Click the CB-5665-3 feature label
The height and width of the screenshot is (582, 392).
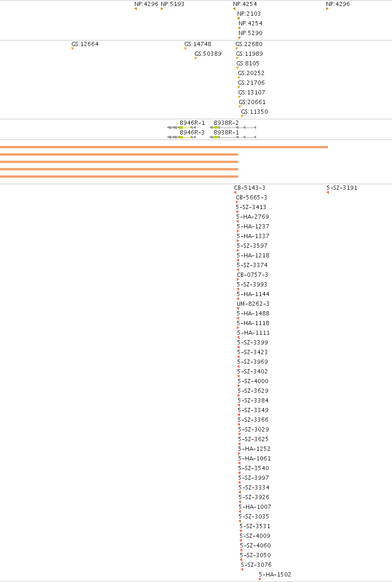[252, 198]
